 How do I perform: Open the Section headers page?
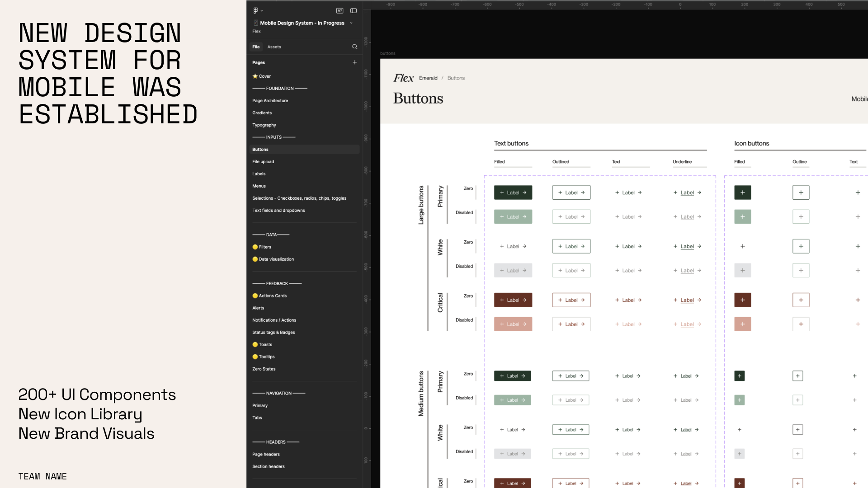pyautogui.click(x=269, y=466)
